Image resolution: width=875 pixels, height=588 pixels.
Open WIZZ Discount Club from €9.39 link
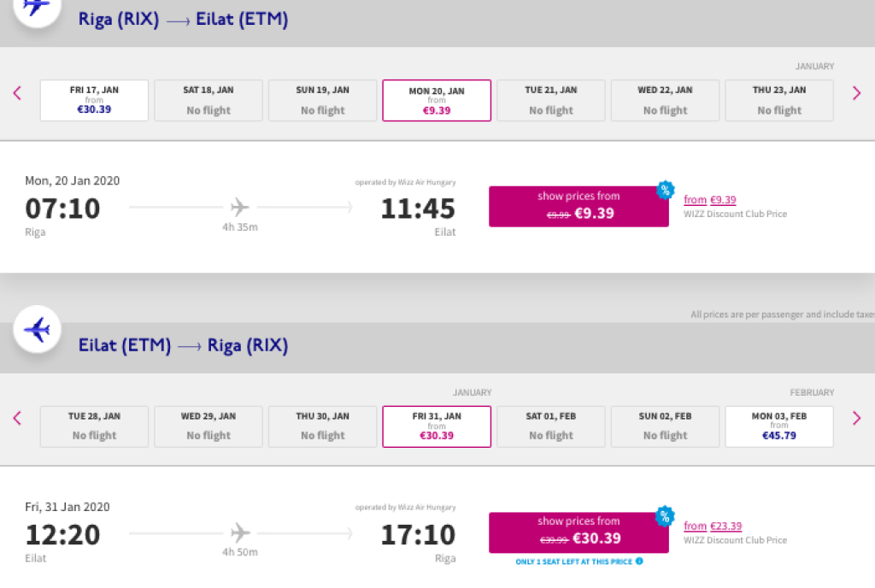710,200
